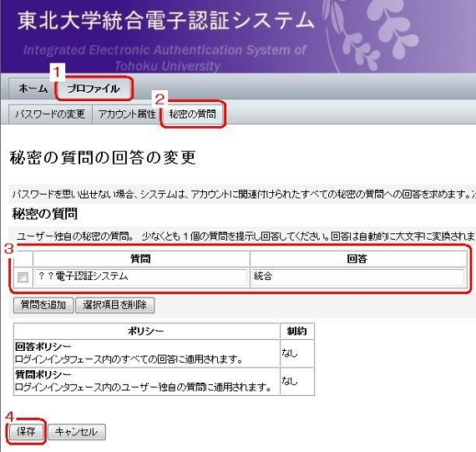Click the 回答 column header
The image size is (476, 452).
tap(357, 259)
